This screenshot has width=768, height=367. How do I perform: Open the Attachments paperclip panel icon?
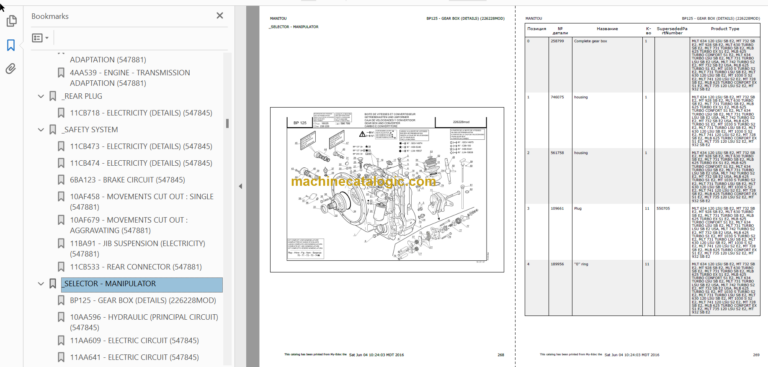click(x=11, y=69)
